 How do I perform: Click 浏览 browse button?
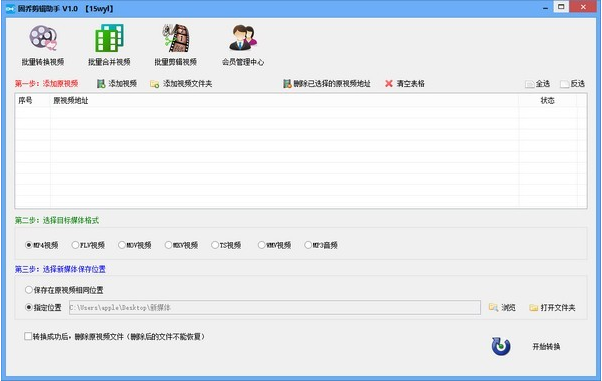(x=502, y=307)
